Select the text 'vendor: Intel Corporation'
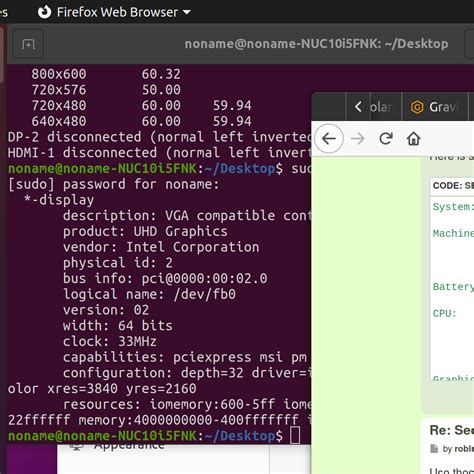This screenshot has width=474, height=474. [x=161, y=247]
